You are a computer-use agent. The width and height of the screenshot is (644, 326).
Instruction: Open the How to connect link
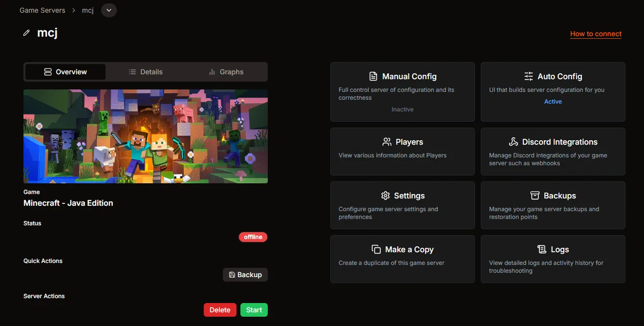[596, 34]
